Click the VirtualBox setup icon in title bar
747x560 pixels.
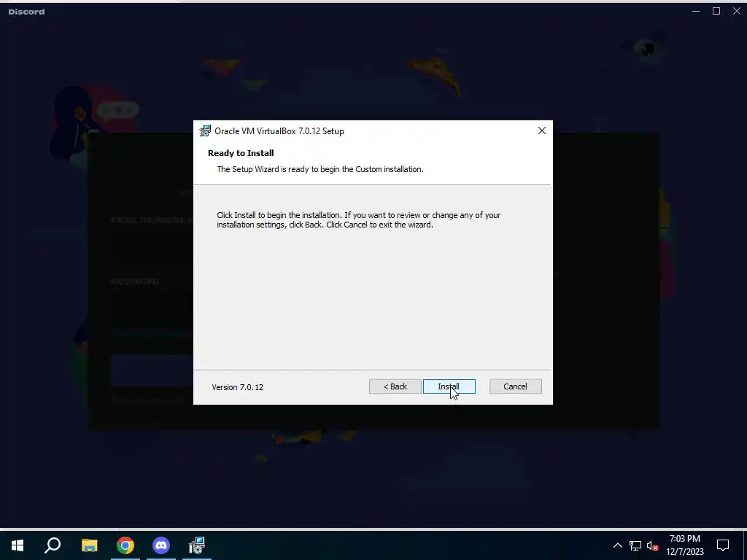tap(205, 131)
